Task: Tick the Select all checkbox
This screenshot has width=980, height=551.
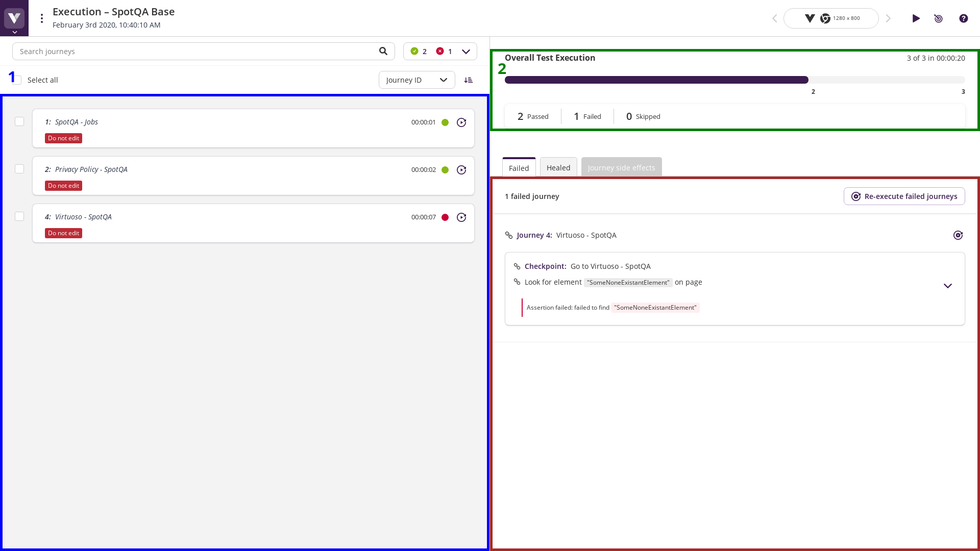Action: [17, 80]
